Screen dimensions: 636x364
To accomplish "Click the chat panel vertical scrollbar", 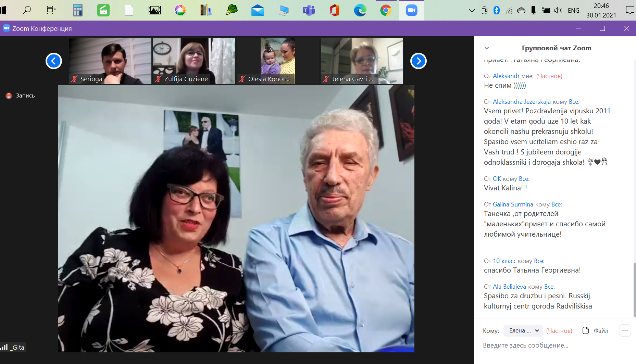I will click(x=634, y=289).
